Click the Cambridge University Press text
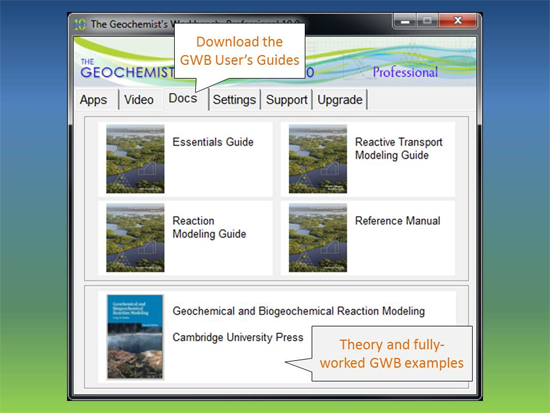Viewport: 550px width, 413px height. coord(238,337)
